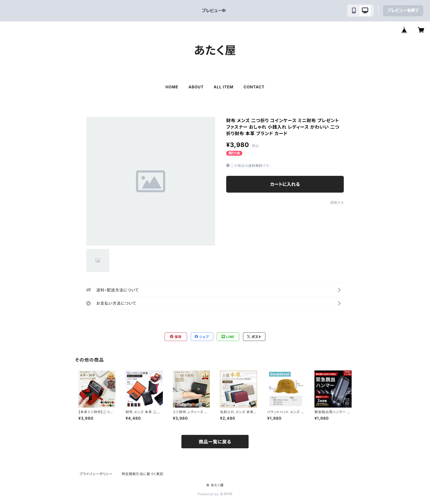Viewport: 430px width, 504px height.
Task: Open the shopping cart icon
Action: pos(421,30)
